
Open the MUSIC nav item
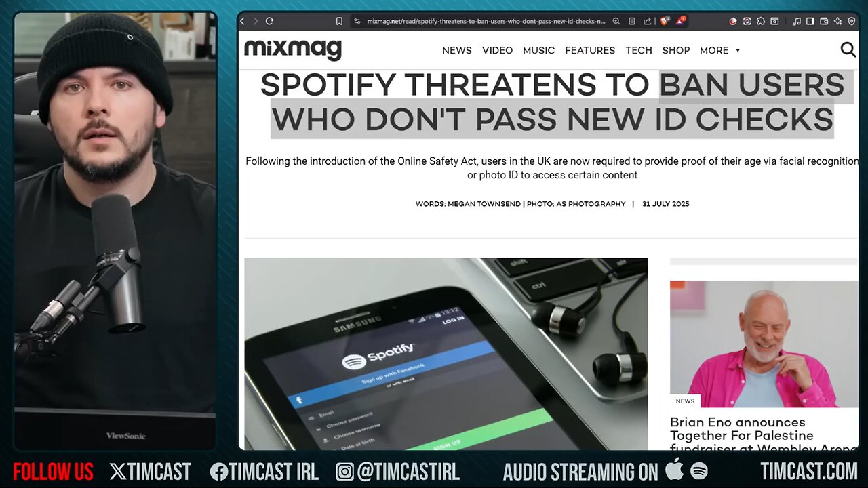(539, 50)
